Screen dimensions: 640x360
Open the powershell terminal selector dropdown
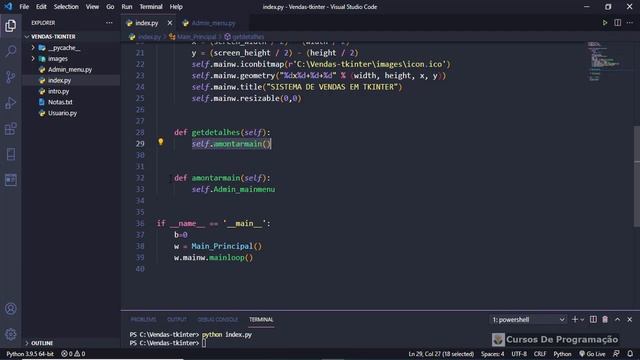[x=528, y=320]
